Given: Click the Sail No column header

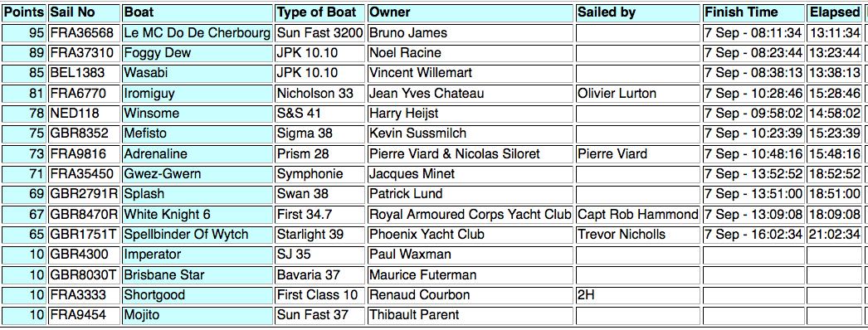Looking at the screenshot, I should [84, 12].
